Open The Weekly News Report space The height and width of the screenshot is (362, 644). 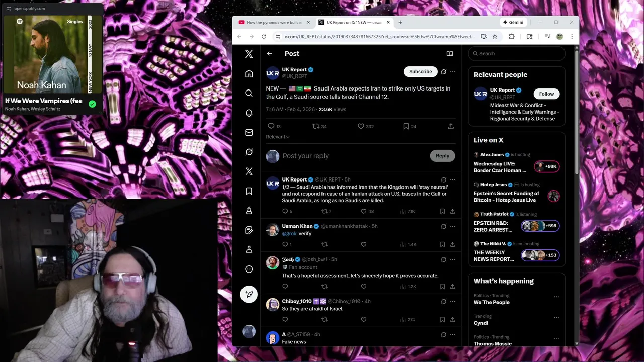tap(517, 253)
